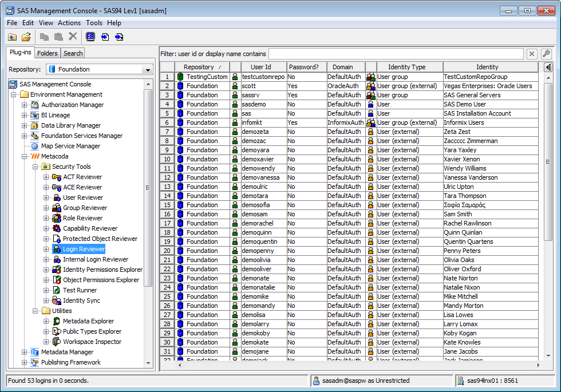Viewport: 561px width, 392px height.
Task: Collapse the Environment Management node
Action: 14,95
